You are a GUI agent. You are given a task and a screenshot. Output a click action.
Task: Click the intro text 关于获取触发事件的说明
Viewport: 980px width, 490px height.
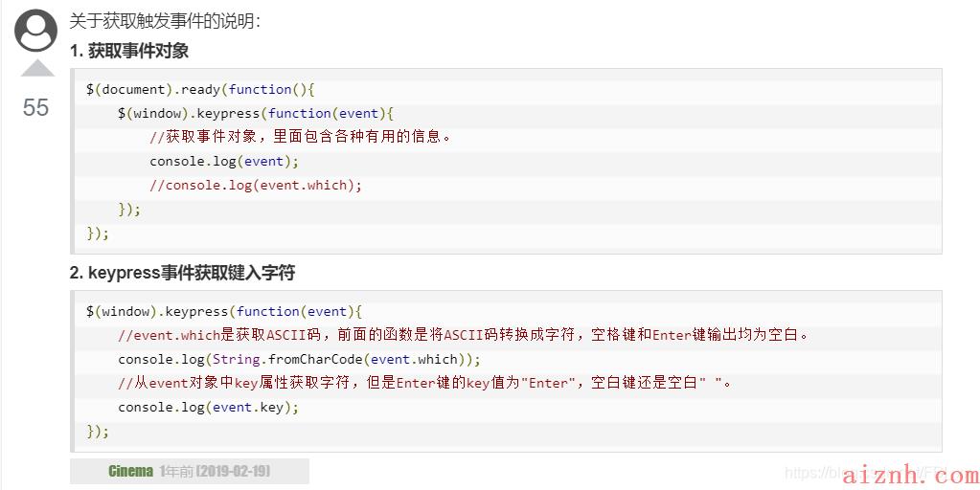pos(165,21)
